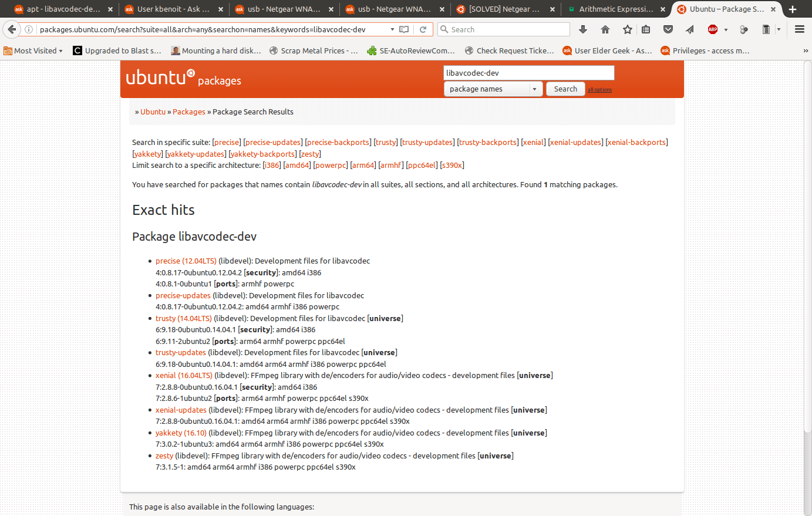The image size is (812, 516).
Task: Open trusty (14.04LTS) package link
Action: click(183, 319)
